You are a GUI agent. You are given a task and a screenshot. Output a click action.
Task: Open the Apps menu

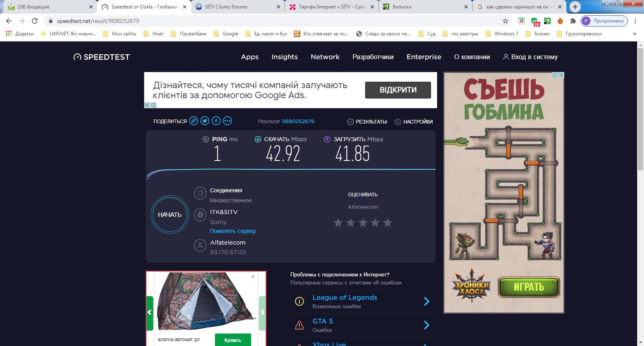[x=250, y=57]
